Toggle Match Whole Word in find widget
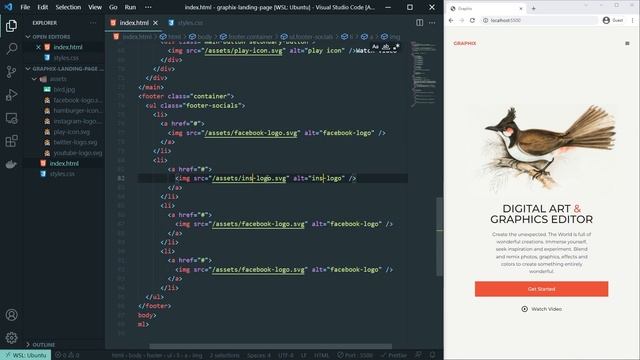640x360 pixels. point(386,47)
